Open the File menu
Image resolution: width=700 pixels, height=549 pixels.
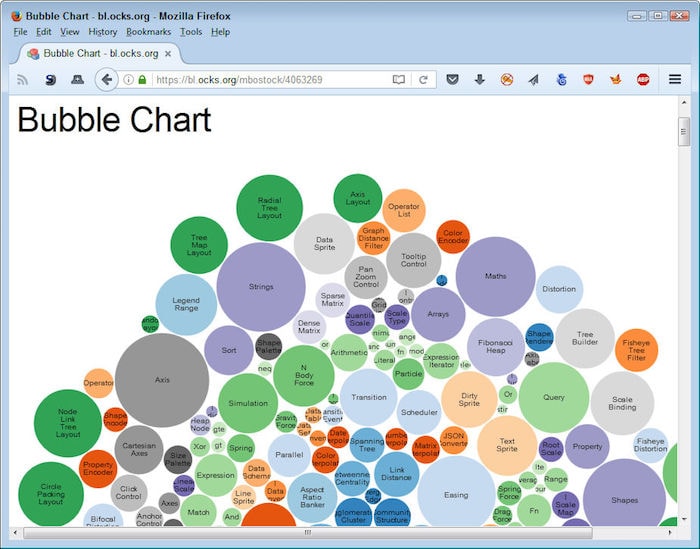pyautogui.click(x=20, y=32)
